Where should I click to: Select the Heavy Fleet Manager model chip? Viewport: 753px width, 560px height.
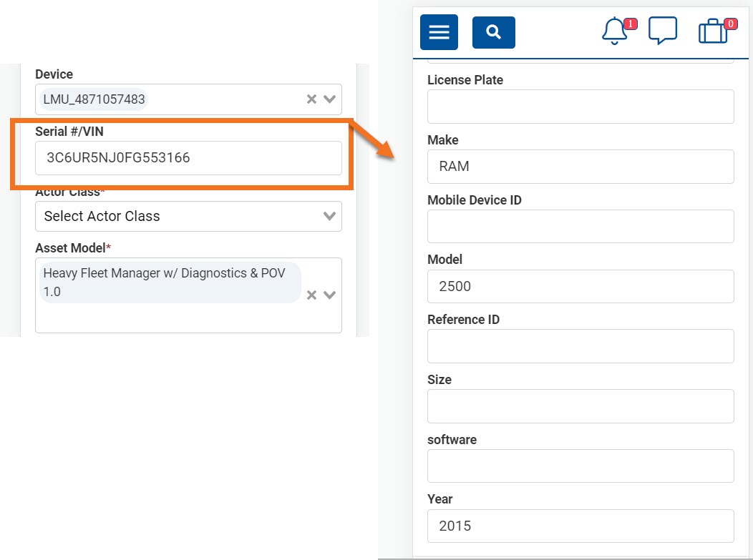click(x=170, y=283)
